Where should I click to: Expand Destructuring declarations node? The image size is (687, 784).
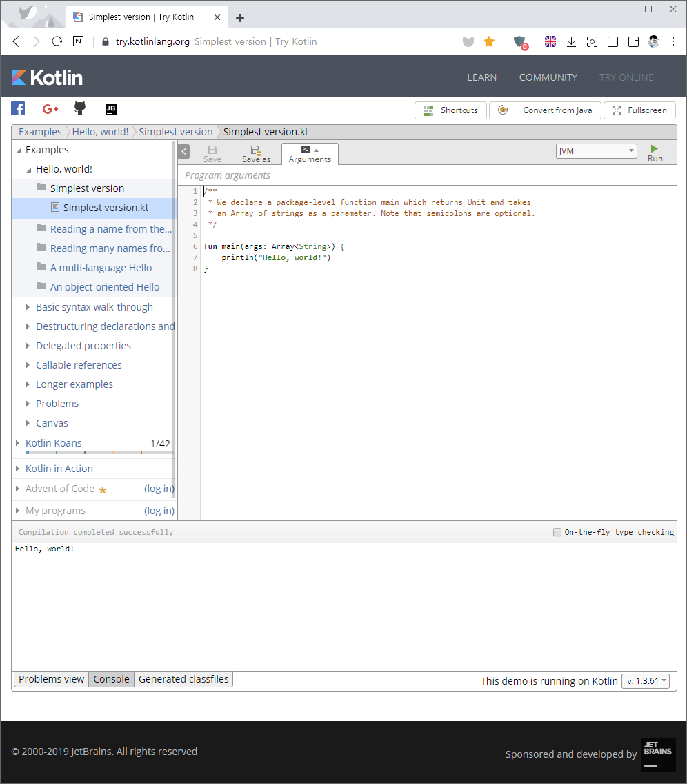click(28, 326)
